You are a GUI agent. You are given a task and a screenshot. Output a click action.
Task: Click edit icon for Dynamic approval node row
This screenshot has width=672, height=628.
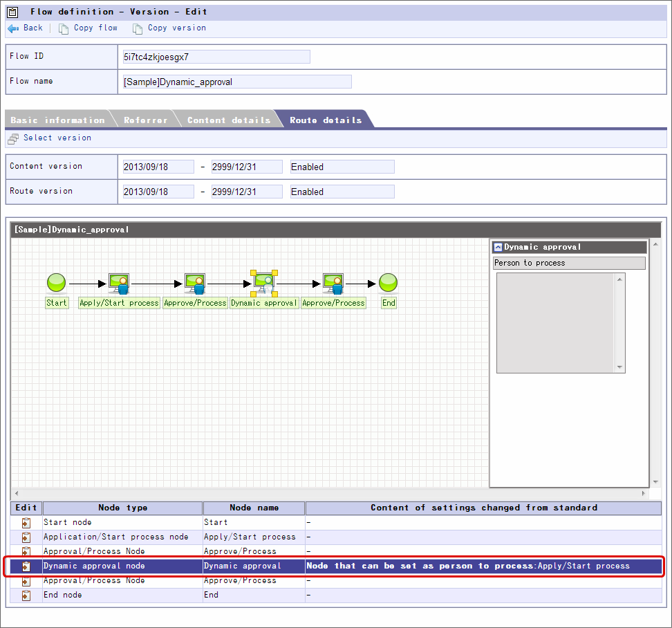26,566
